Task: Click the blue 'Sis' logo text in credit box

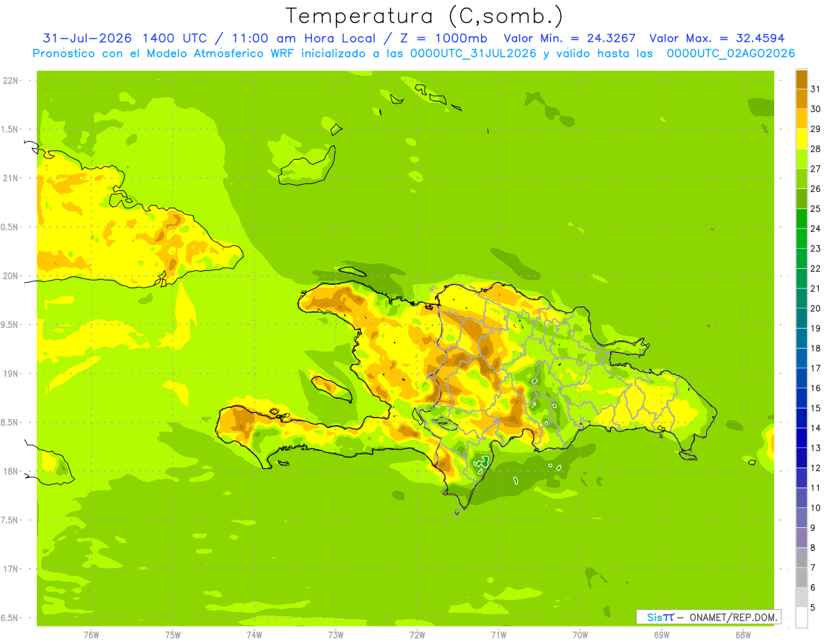Action: 654,617
